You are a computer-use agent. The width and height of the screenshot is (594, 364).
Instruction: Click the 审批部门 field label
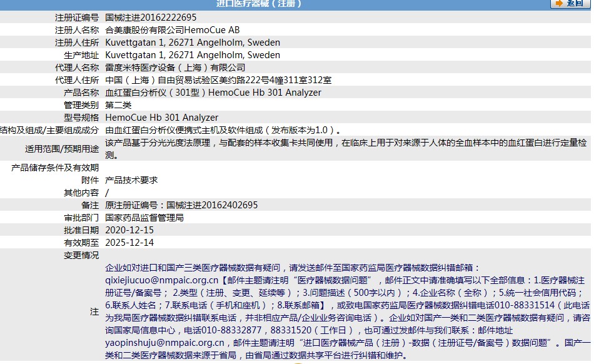click(x=81, y=218)
